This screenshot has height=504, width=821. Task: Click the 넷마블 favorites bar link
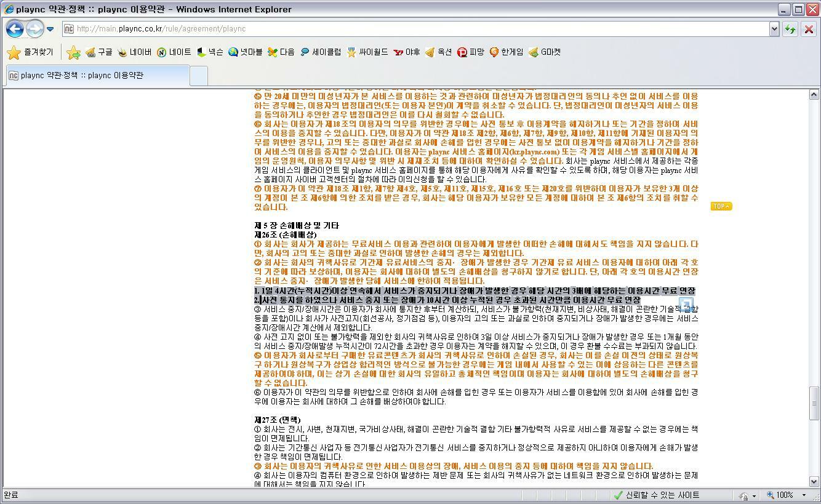(245, 52)
